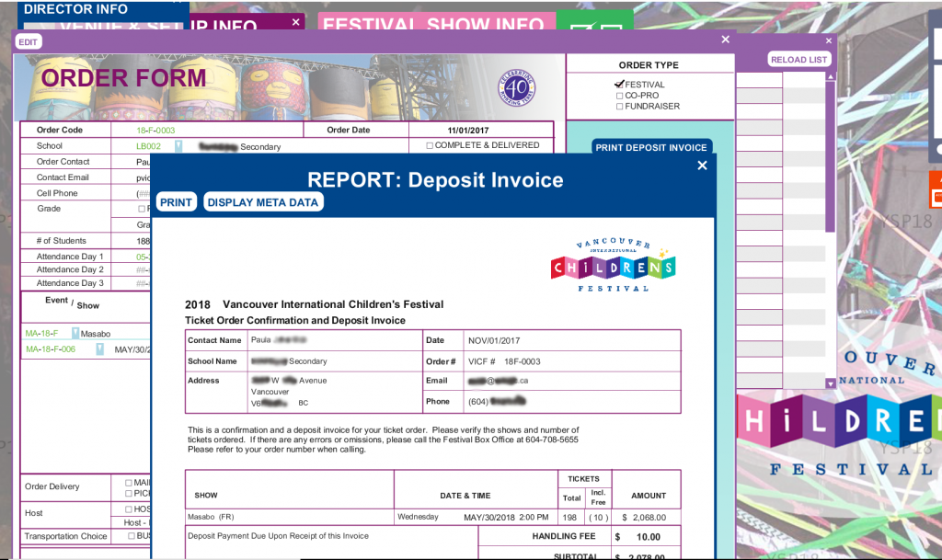The image size is (942, 560).
Task: Click the EDIT button on the Order Form
Action: point(29,42)
